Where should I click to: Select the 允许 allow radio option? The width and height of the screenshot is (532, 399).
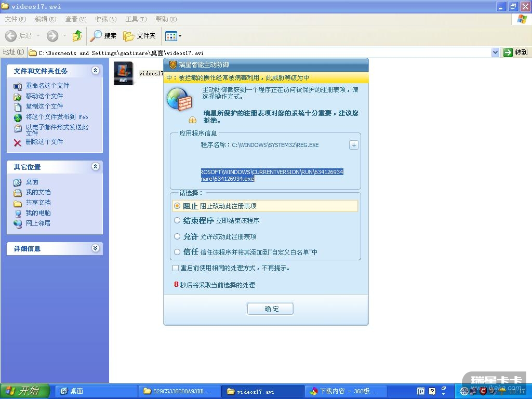click(x=177, y=236)
